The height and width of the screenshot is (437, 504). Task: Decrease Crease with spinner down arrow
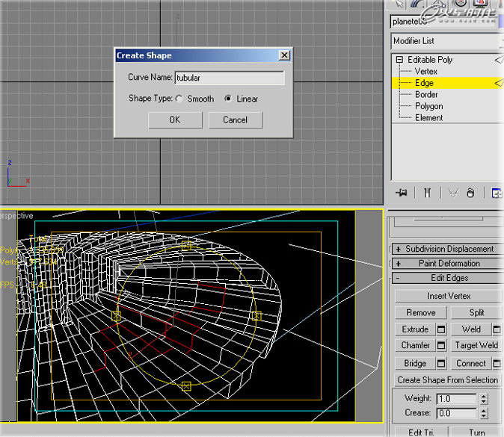point(484,416)
